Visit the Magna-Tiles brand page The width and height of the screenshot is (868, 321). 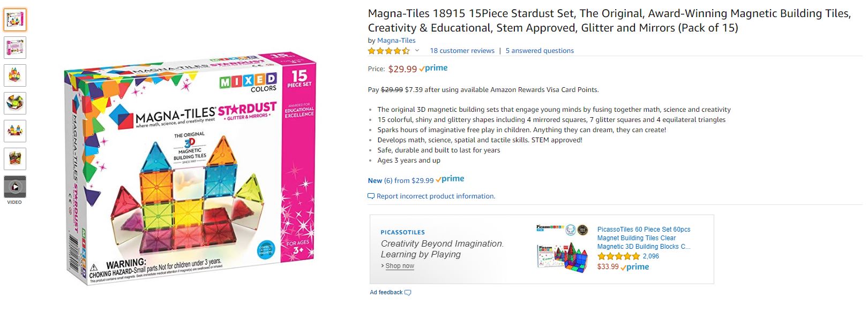pyautogui.click(x=396, y=40)
